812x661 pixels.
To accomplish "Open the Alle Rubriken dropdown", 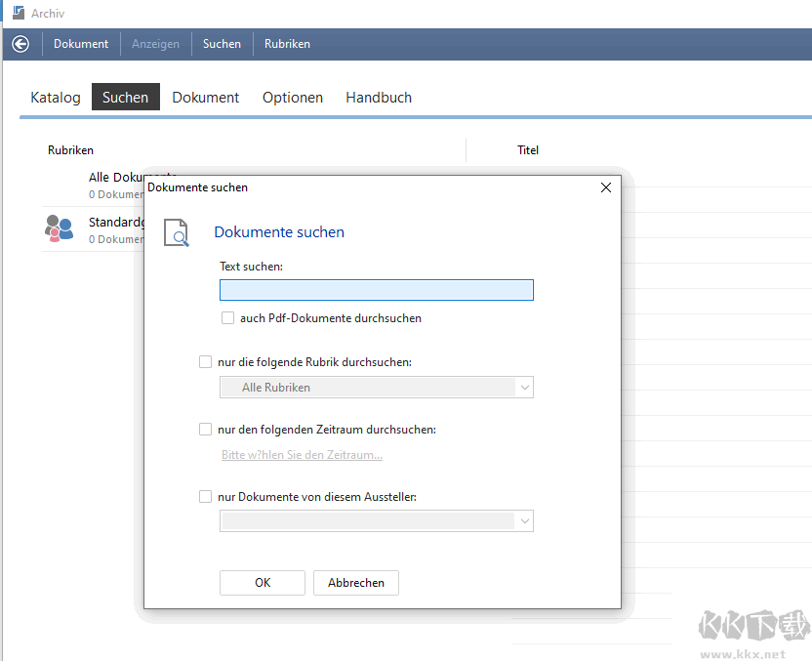I will [376, 388].
